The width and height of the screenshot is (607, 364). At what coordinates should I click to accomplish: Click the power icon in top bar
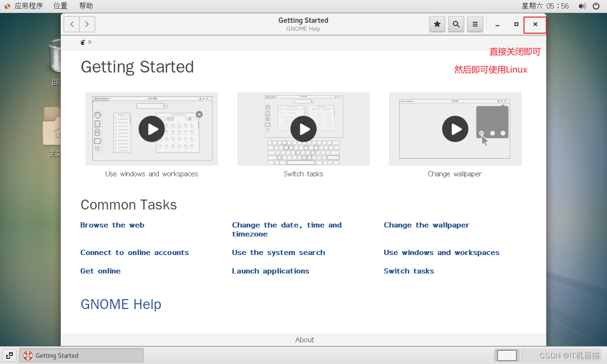point(596,6)
